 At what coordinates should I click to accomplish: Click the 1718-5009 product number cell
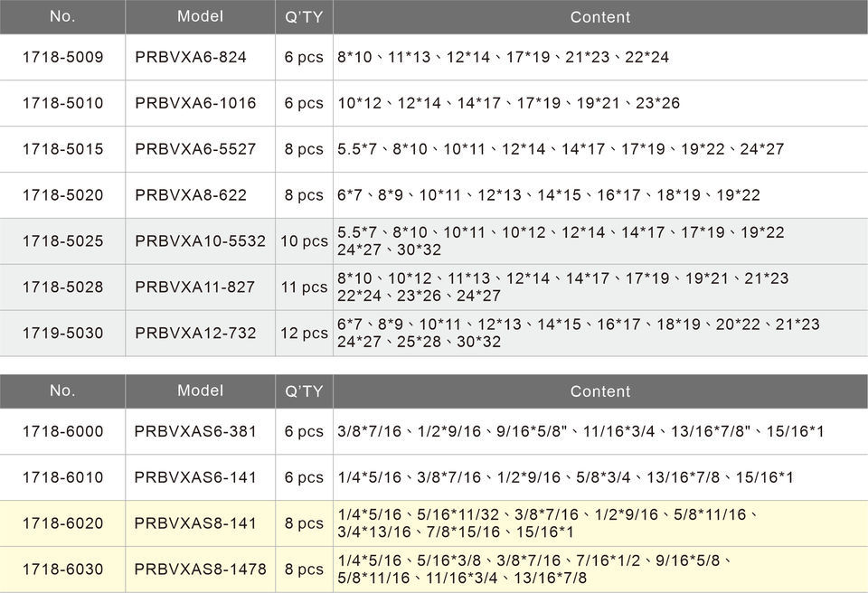(x=62, y=57)
